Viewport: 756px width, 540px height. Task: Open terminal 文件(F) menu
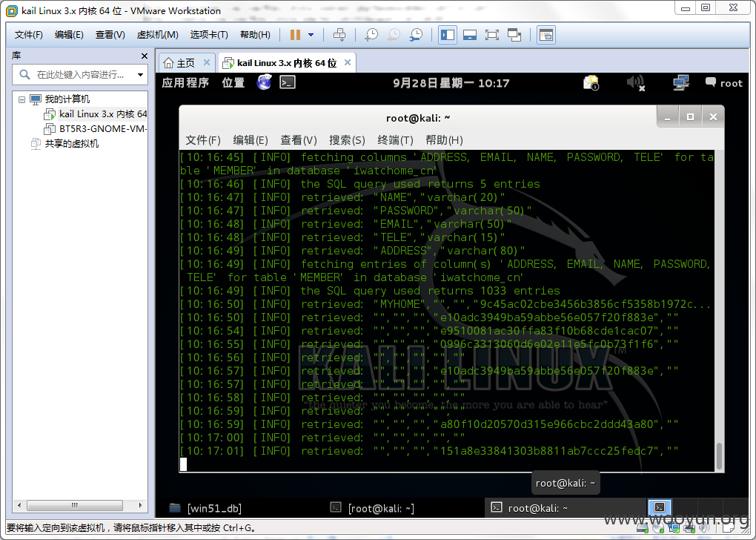click(203, 140)
